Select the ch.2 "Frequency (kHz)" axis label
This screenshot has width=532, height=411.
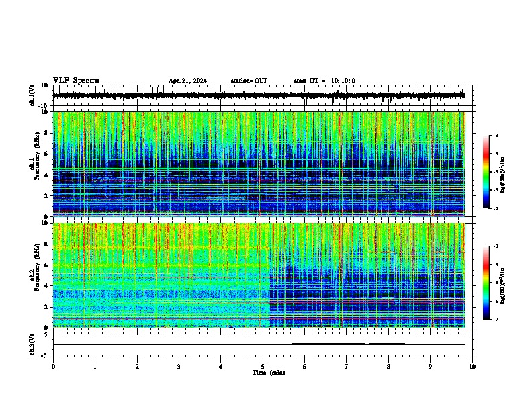pyautogui.click(x=37, y=267)
